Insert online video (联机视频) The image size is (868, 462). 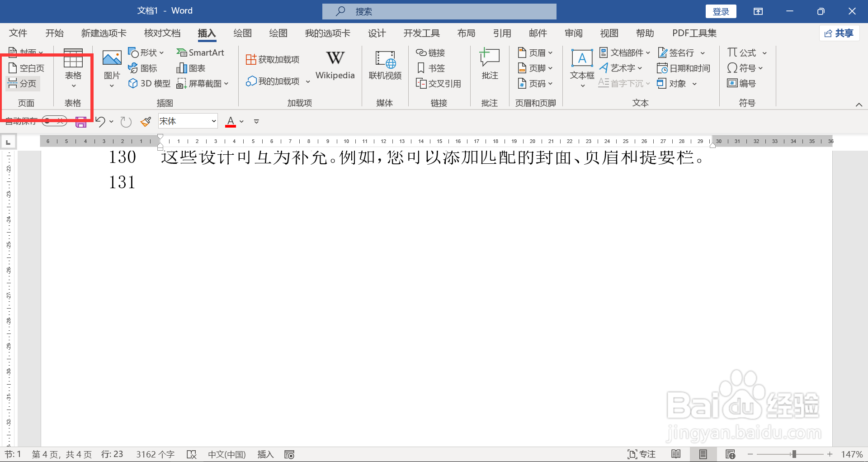[385, 66]
